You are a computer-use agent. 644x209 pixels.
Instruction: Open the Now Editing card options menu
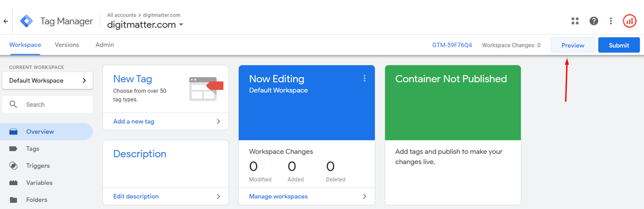tap(364, 78)
